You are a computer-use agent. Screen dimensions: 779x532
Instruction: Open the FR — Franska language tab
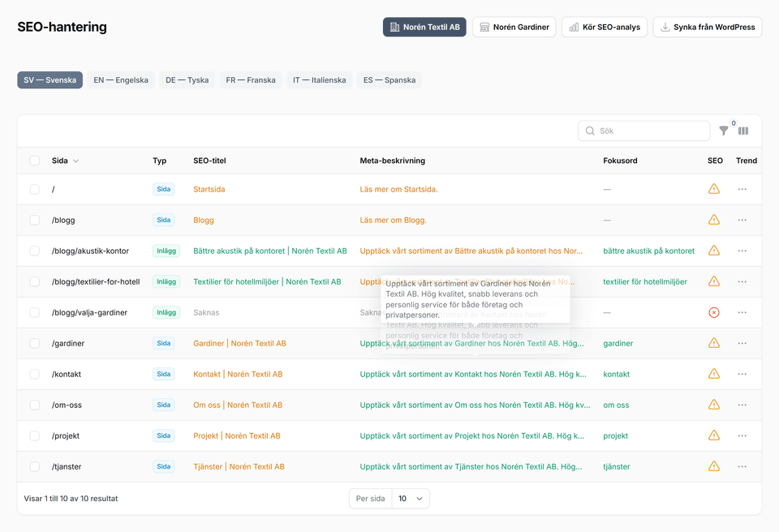(x=251, y=80)
